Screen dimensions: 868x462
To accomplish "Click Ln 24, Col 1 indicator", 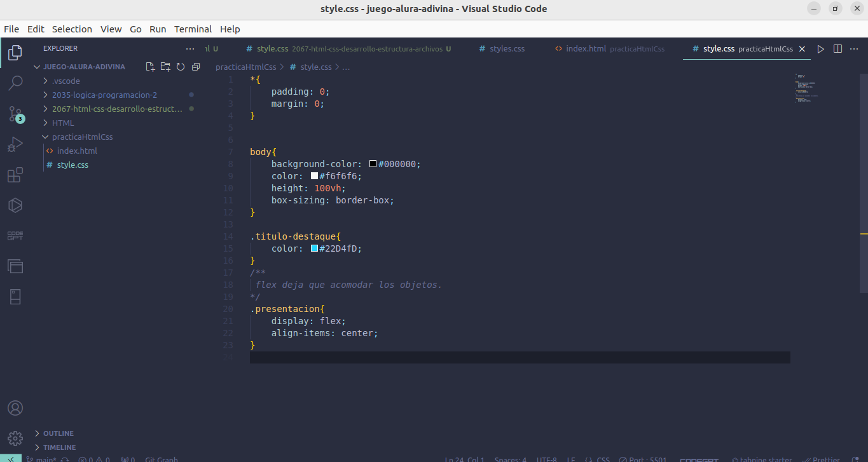I will [464, 459].
